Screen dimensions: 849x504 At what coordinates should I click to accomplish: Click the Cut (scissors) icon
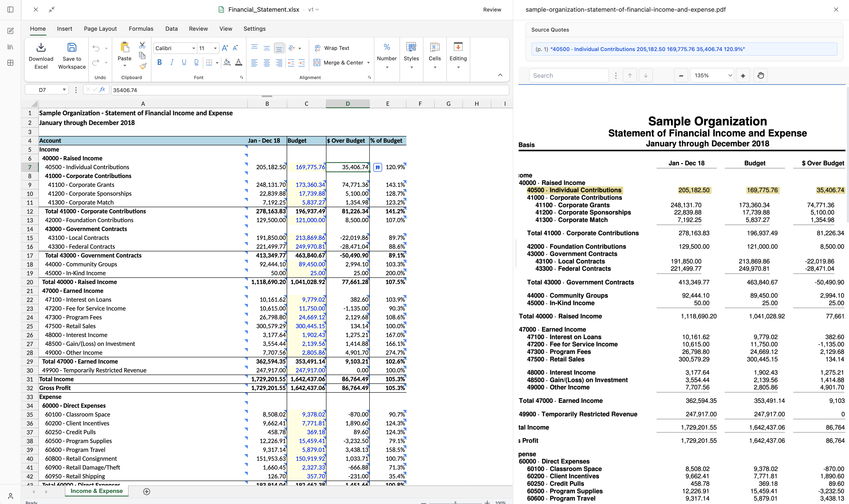(x=142, y=45)
